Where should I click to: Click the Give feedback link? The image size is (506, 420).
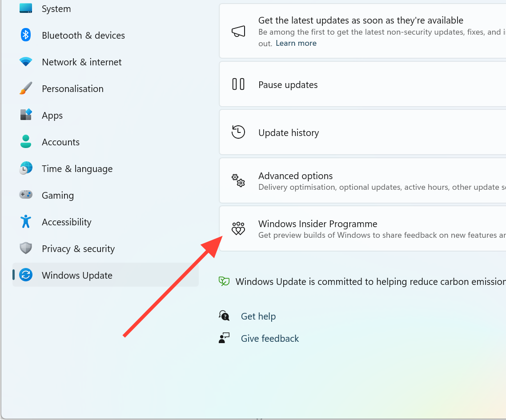[x=270, y=338]
